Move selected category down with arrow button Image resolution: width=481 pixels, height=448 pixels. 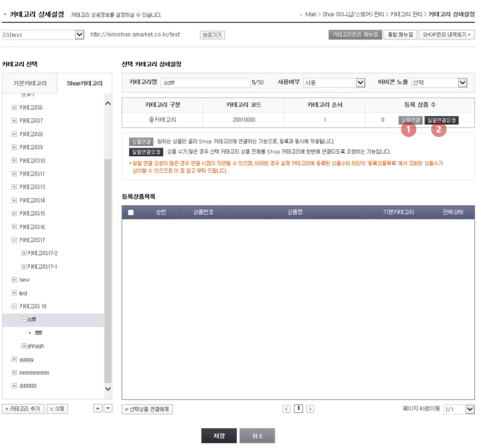click(x=108, y=408)
